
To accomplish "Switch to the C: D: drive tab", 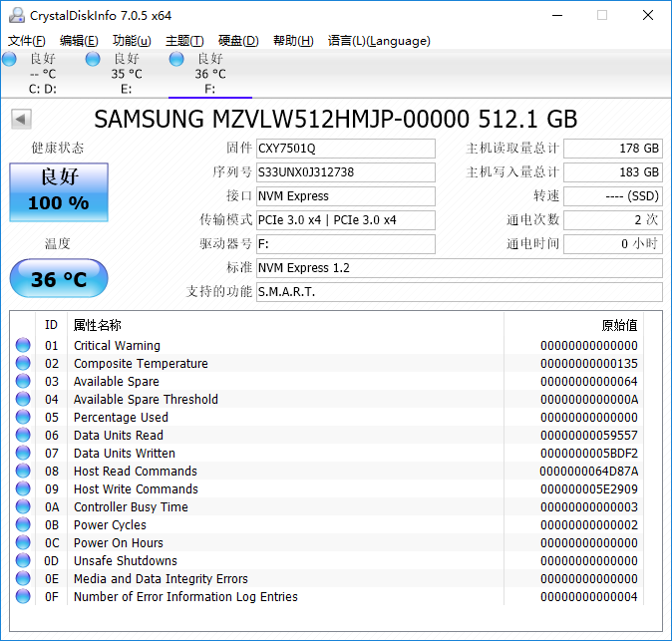I will (43, 74).
